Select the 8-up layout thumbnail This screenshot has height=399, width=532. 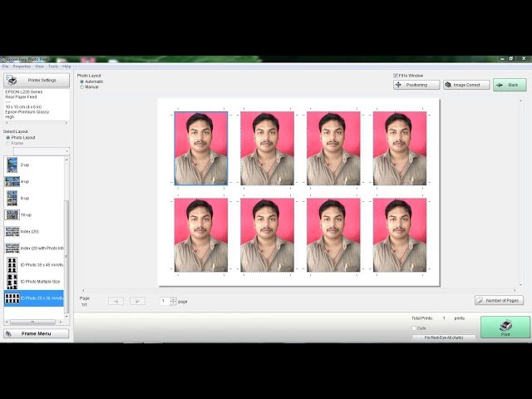[x=12, y=198]
